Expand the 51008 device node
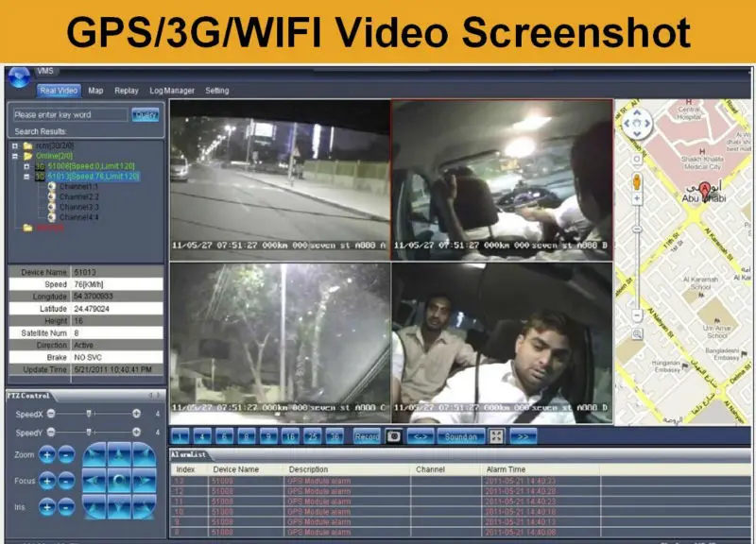 [26, 166]
